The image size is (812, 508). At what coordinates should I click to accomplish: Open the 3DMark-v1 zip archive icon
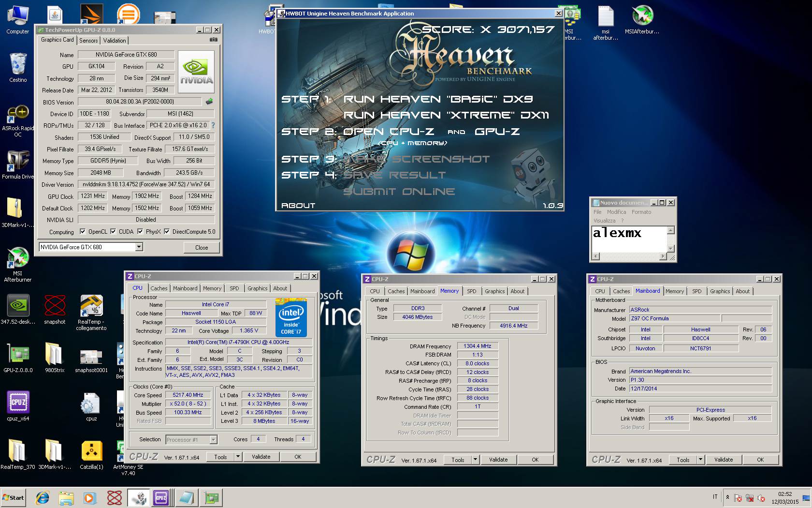17,212
